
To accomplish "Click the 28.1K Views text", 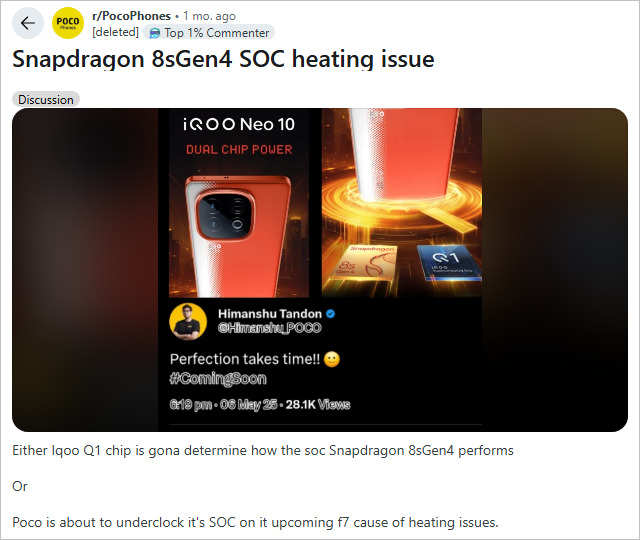I will click(318, 404).
